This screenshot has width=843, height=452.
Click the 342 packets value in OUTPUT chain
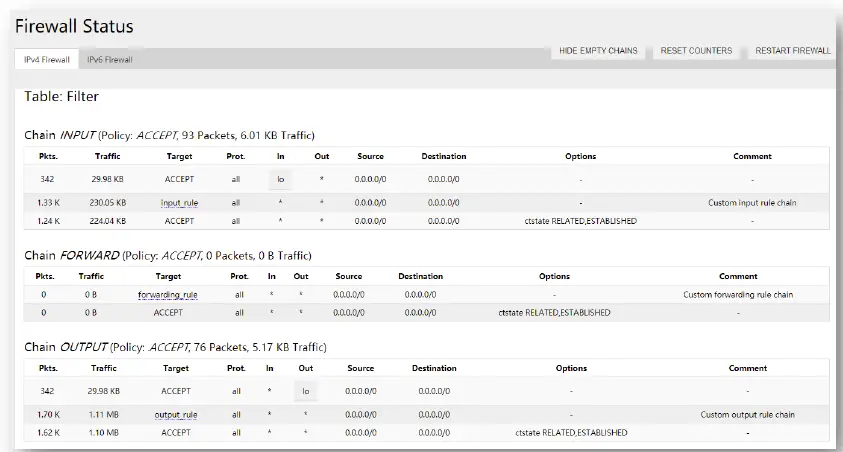tap(47, 391)
